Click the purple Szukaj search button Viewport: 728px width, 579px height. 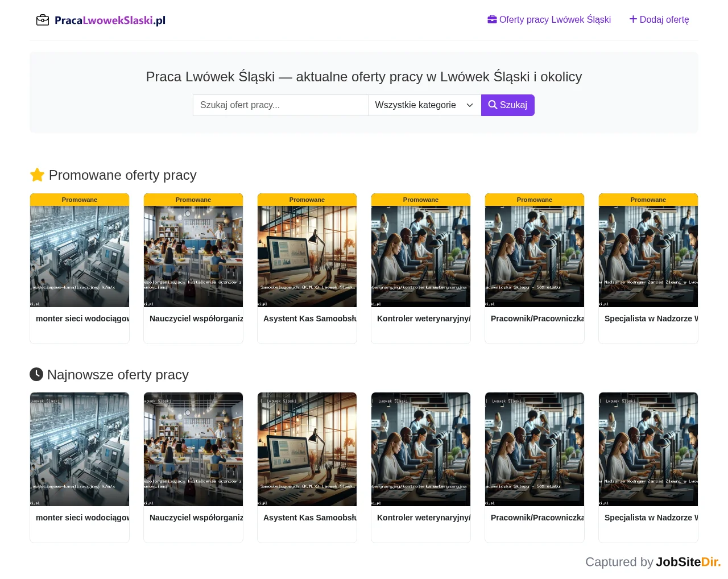tap(508, 105)
